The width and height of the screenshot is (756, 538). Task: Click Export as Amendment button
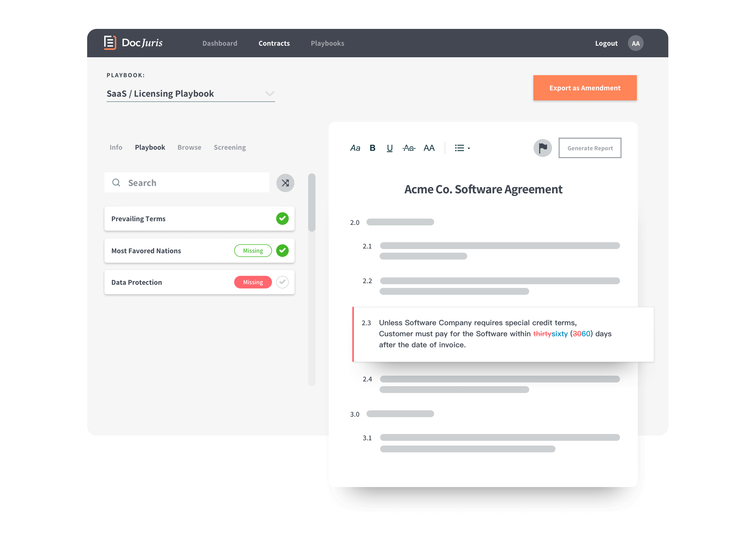click(x=585, y=88)
